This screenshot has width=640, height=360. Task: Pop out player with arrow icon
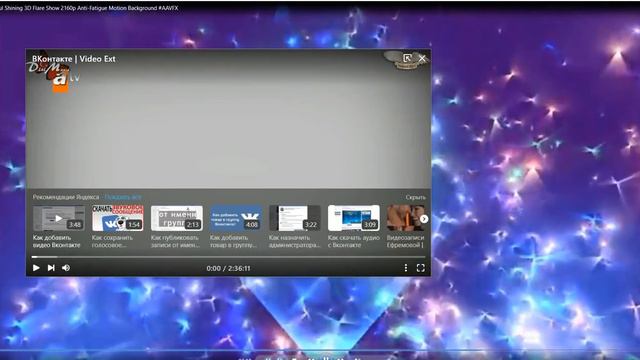tap(407, 58)
